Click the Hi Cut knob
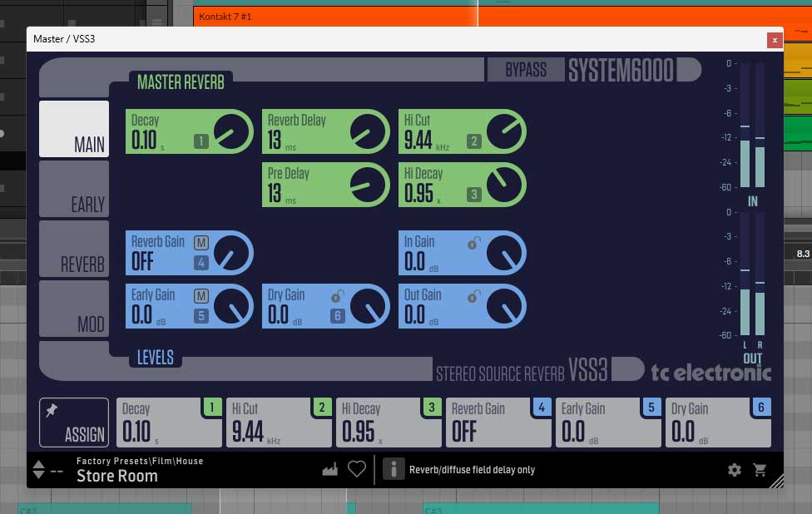 coord(504,131)
